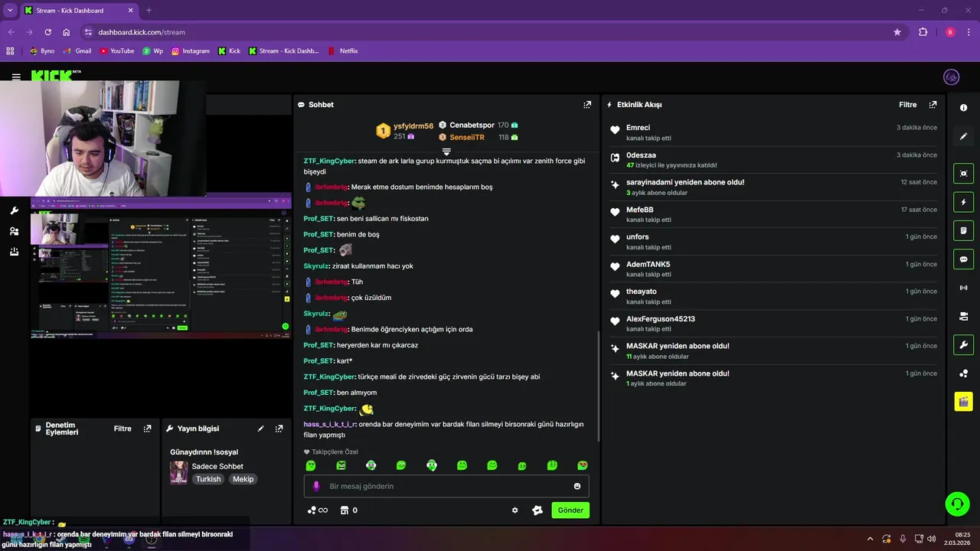Click the wrench icon in left sidebar
The width and height of the screenshot is (980, 551).
pyautogui.click(x=14, y=210)
